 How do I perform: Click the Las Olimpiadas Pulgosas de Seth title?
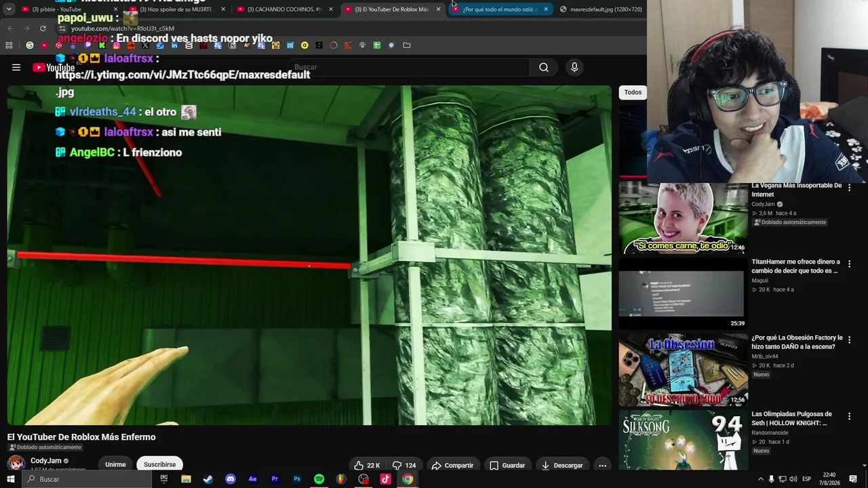click(x=791, y=418)
